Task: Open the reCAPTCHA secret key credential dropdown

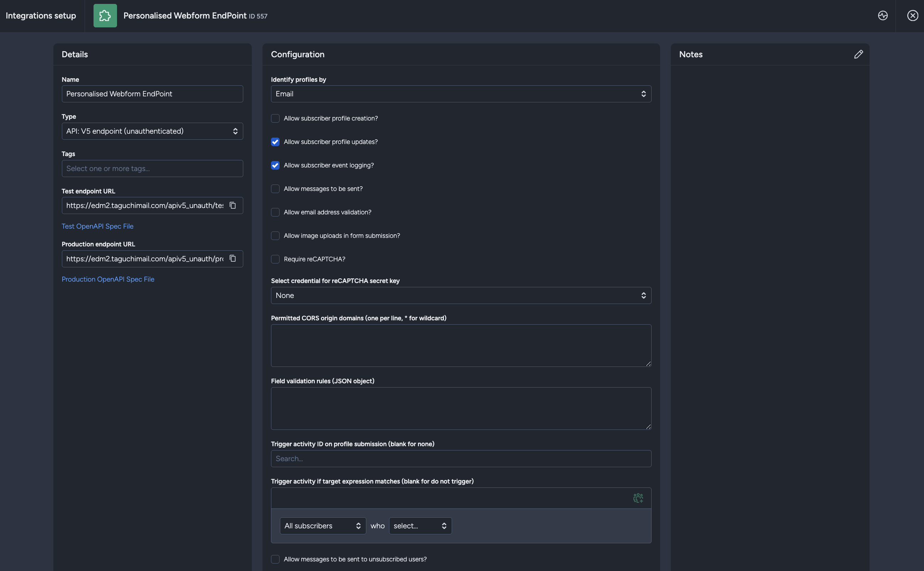Action: 461,295
